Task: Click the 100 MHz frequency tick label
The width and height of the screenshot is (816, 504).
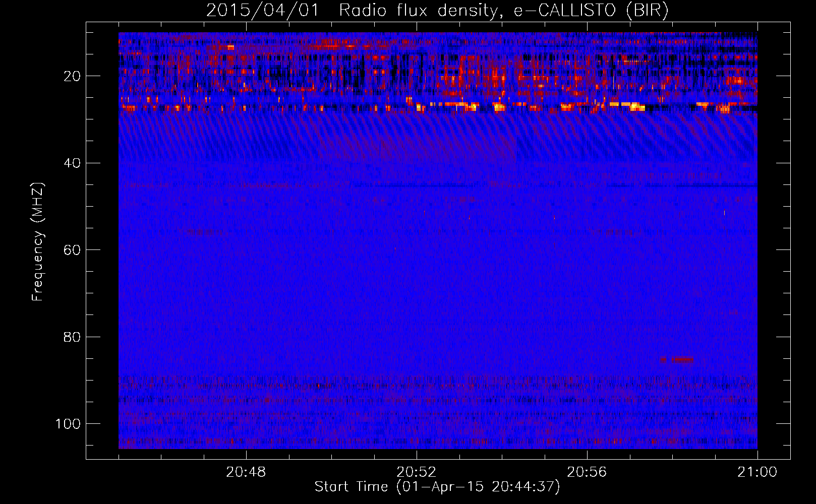Action: point(68,424)
